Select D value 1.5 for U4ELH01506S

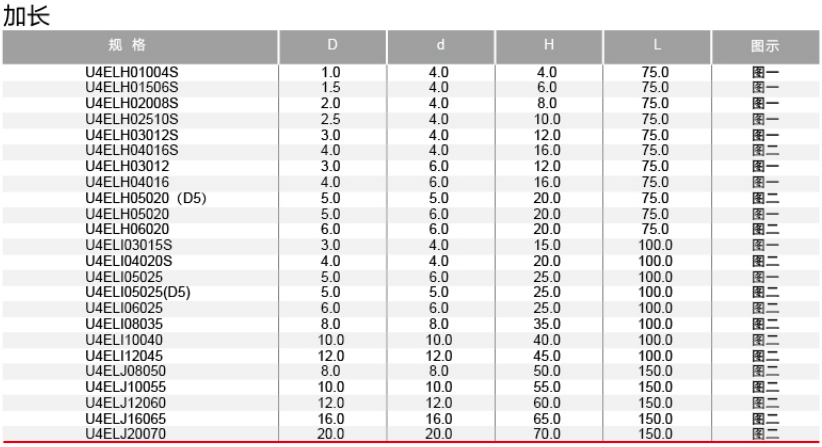coord(331,88)
